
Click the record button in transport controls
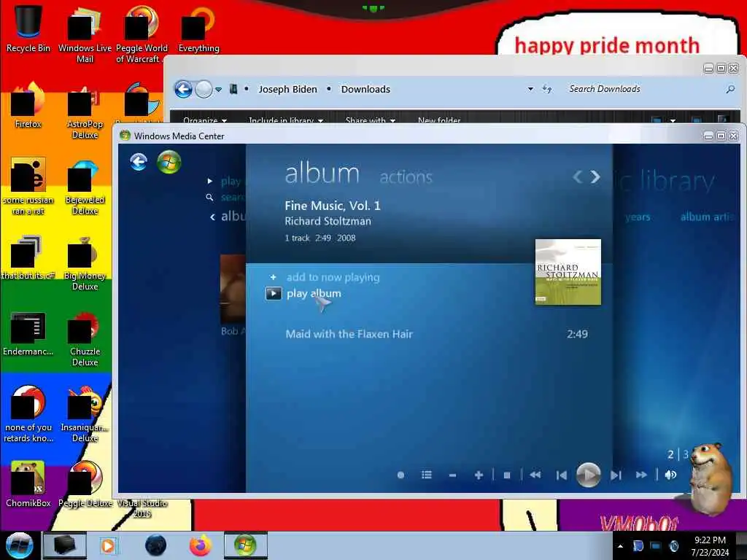click(x=400, y=475)
